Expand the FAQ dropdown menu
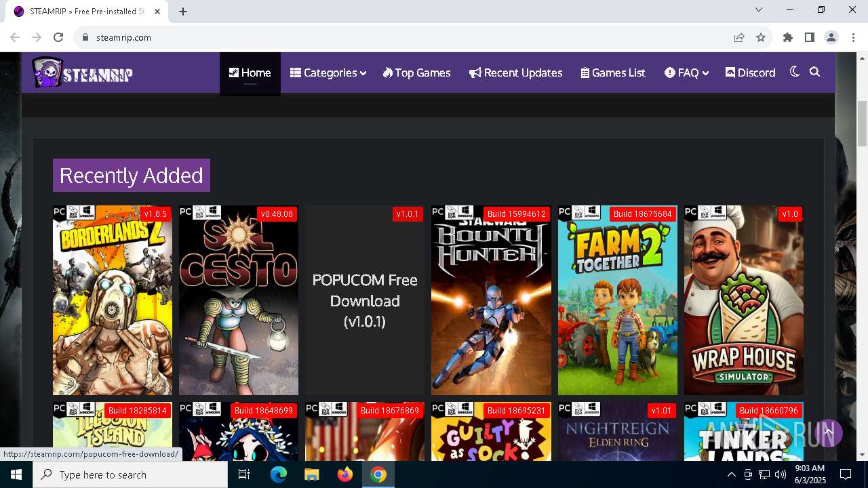Viewport: 868px width, 488px height. point(687,73)
